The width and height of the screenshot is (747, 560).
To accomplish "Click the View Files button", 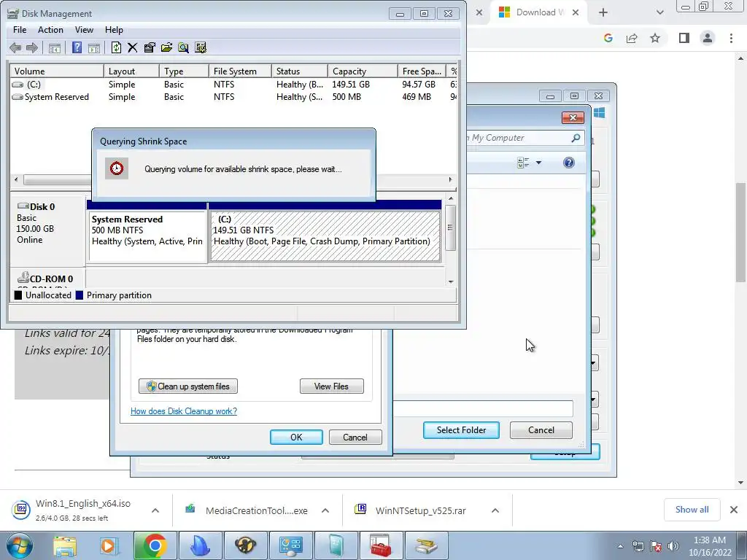I will [332, 386].
